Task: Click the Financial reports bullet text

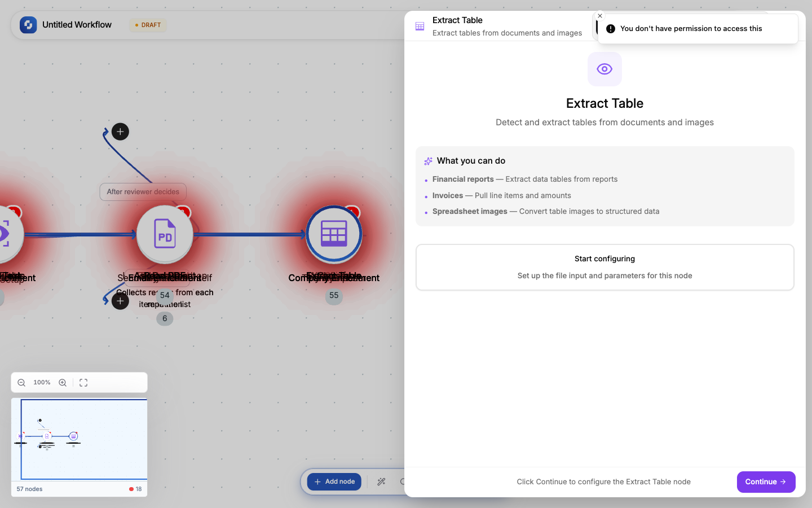Action: [524, 179]
